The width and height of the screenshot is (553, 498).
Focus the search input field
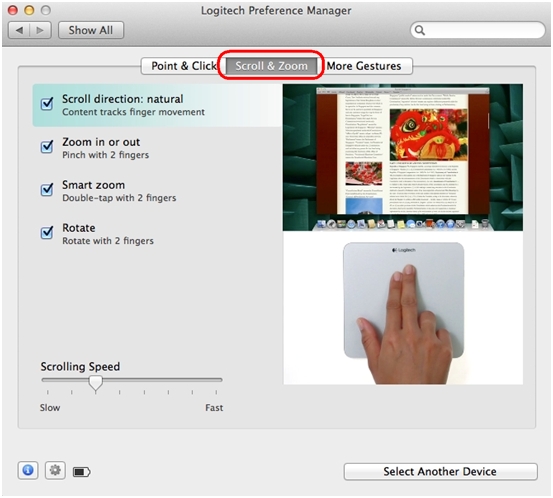[478, 30]
